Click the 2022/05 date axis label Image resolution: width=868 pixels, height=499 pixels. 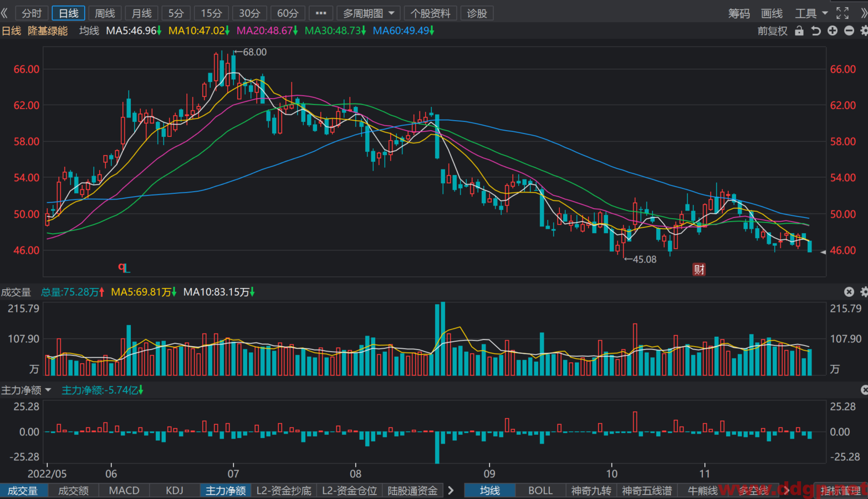(x=47, y=474)
